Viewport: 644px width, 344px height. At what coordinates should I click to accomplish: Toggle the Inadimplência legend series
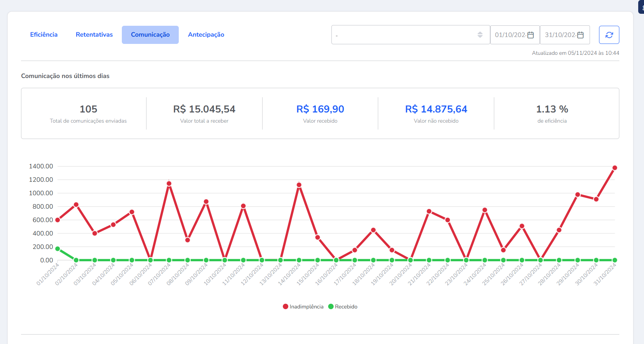click(306, 307)
